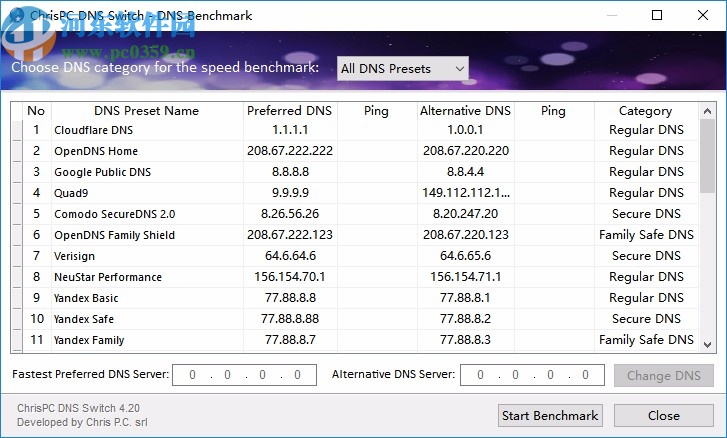Image resolution: width=727 pixels, height=438 pixels.
Task: Click the DNS Preset Name column header
Action: (x=147, y=111)
